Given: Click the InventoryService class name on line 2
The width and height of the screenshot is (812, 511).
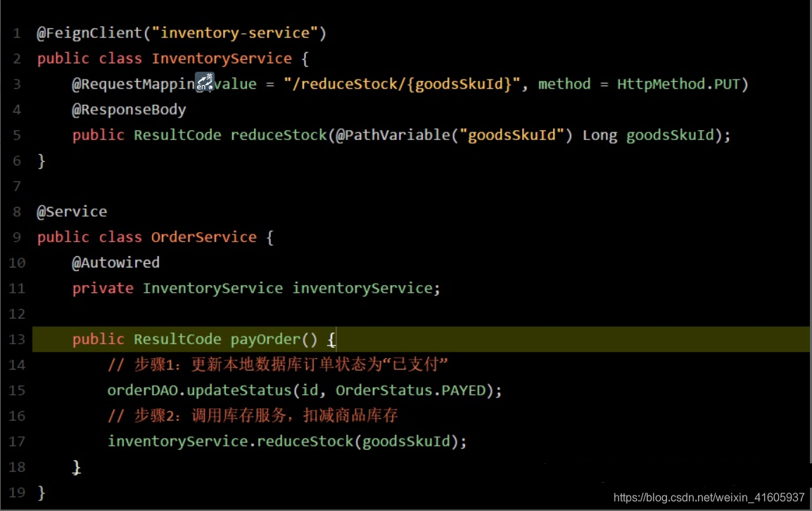Looking at the screenshot, I should [x=221, y=58].
